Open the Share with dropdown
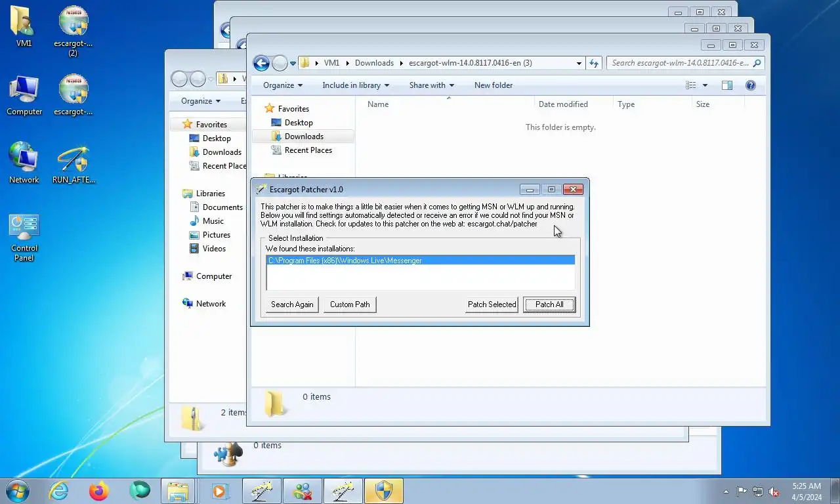 point(431,85)
